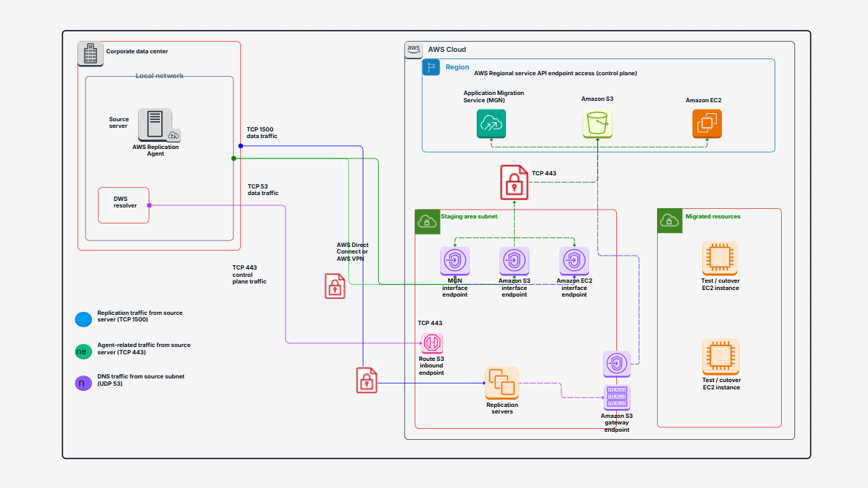Click the 'Amazon S3 gateway endpoint' label
The height and width of the screenshot is (488, 868).
pyautogui.click(x=617, y=423)
